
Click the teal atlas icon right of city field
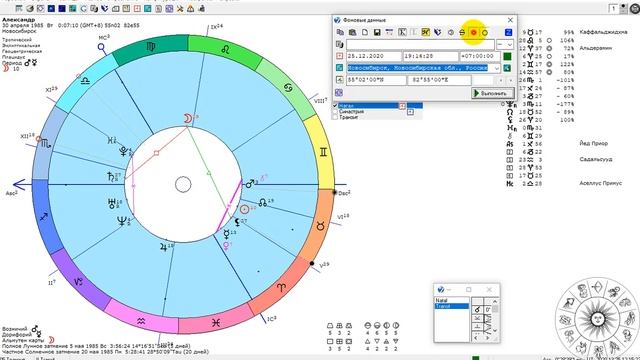coord(507,68)
